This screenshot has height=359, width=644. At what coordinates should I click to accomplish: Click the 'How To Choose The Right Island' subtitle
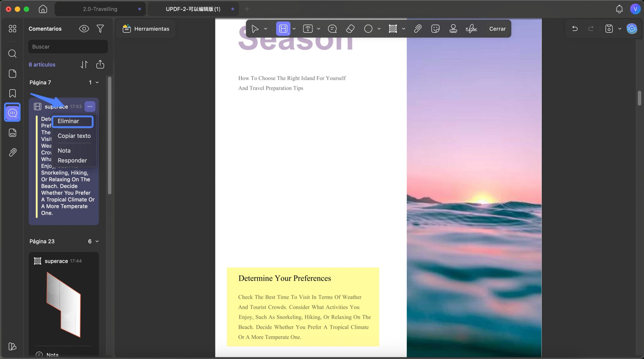292,78
